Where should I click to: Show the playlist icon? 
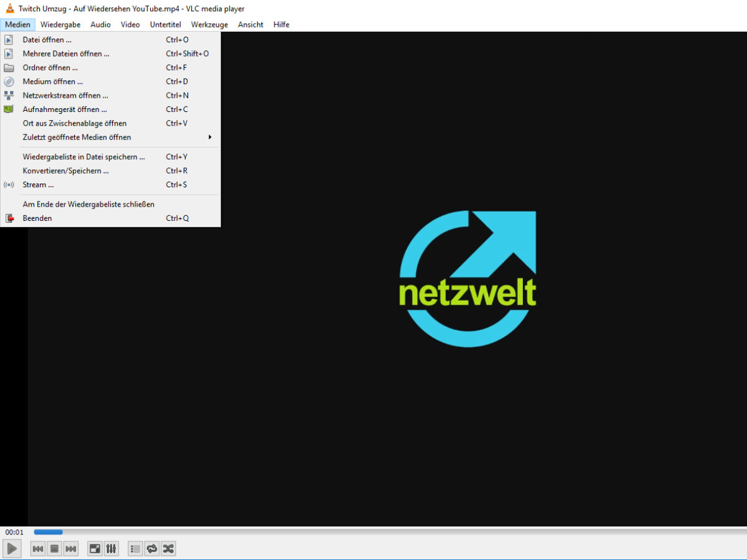click(136, 548)
